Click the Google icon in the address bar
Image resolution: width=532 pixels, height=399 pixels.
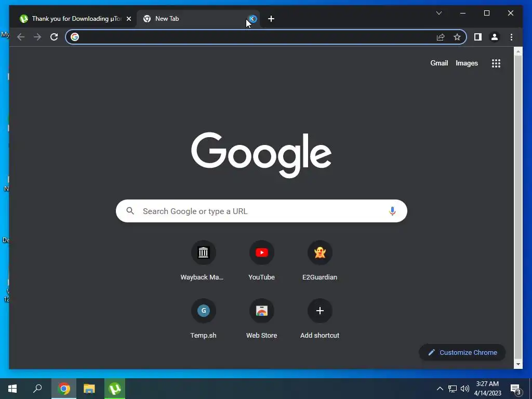pyautogui.click(x=75, y=37)
